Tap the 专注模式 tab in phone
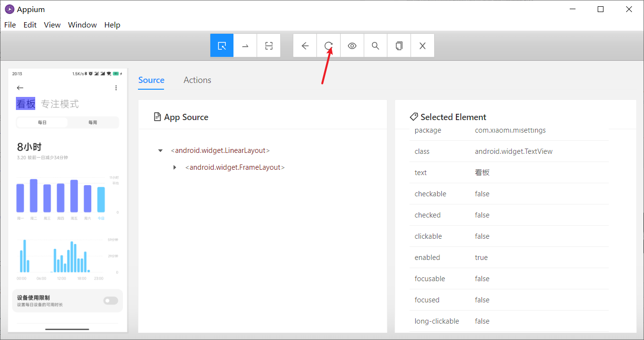This screenshot has width=644, height=340. click(60, 104)
